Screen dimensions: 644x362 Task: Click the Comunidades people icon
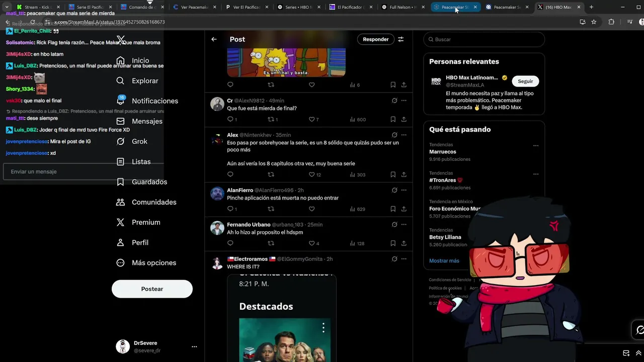click(x=120, y=202)
